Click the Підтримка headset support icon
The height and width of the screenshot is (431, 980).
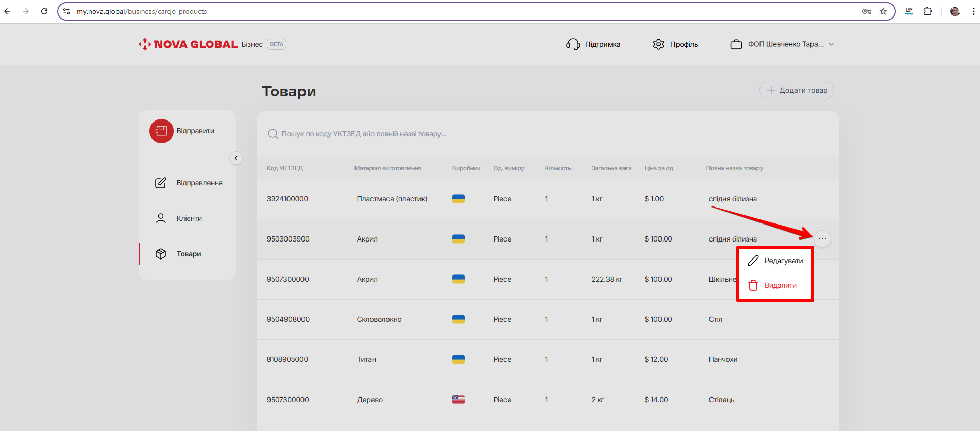pyautogui.click(x=573, y=44)
